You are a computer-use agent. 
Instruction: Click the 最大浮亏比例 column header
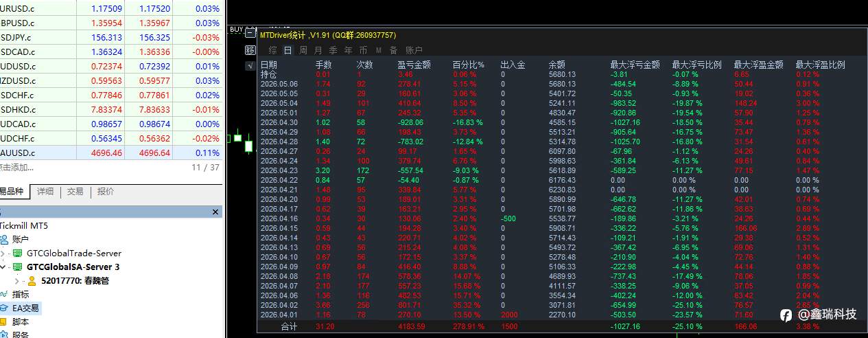click(x=697, y=65)
